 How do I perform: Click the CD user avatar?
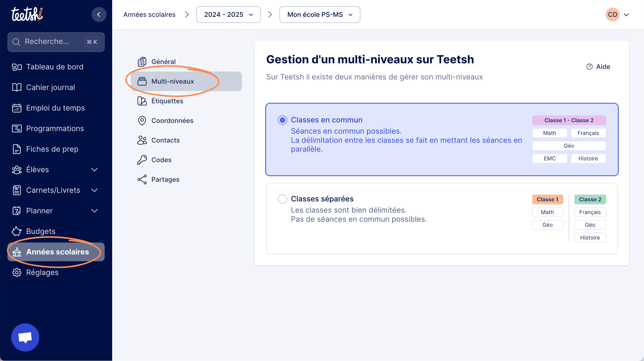coord(612,14)
